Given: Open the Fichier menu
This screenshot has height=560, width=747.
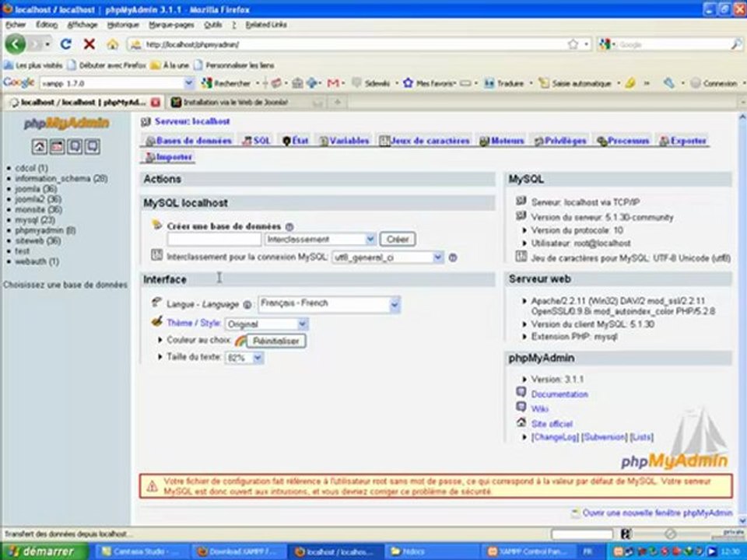Looking at the screenshot, I should tap(16, 25).
